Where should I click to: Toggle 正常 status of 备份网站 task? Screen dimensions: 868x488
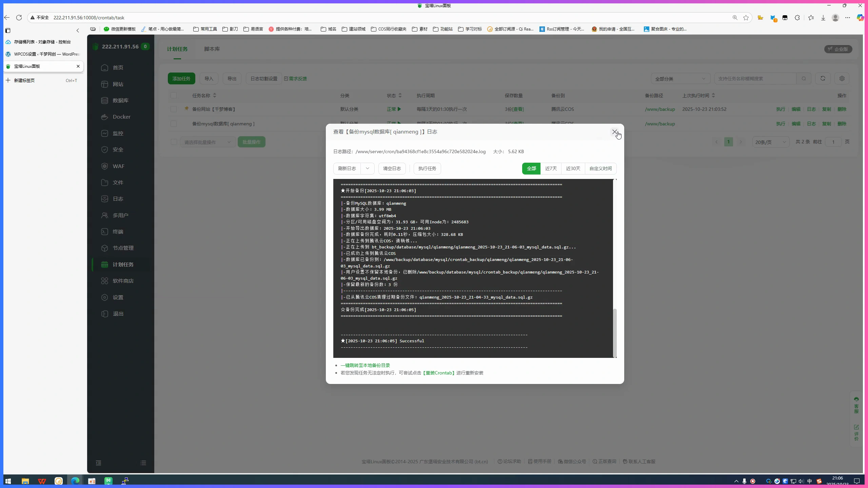click(x=394, y=109)
